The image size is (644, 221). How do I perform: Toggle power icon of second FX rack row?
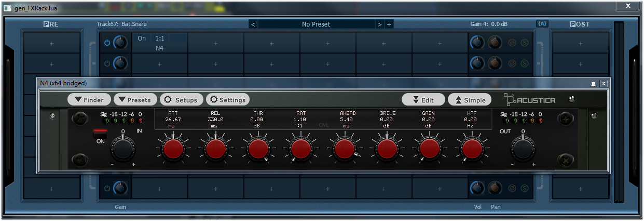point(107,63)
